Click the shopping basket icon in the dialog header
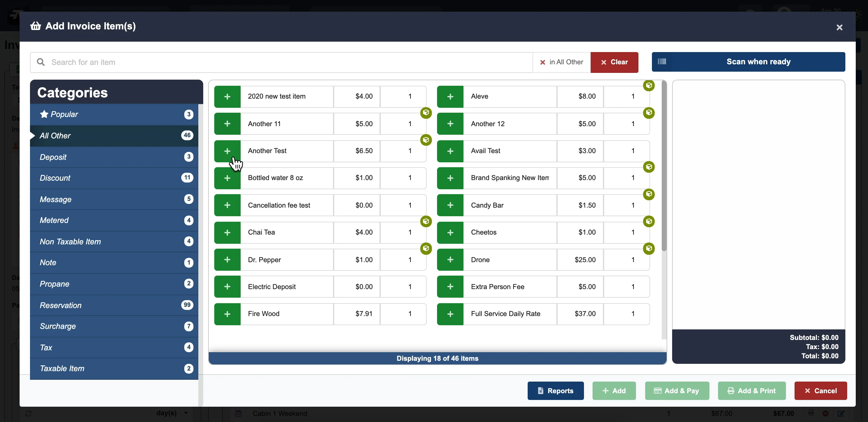868x422 pixels. [x=36, y=26]
